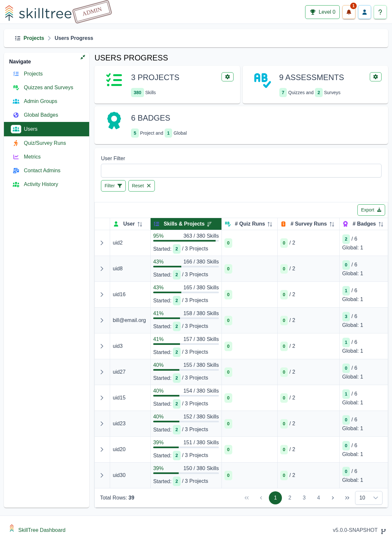
Task: Expand the uid8 row
Action: pyautogui.click(x=102, y=269)
